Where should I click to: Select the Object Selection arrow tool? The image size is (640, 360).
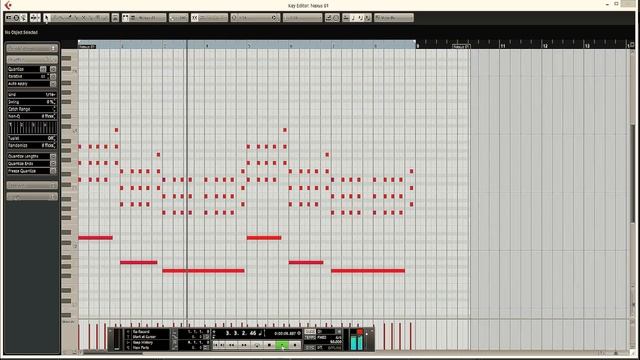tap(47, 18)
